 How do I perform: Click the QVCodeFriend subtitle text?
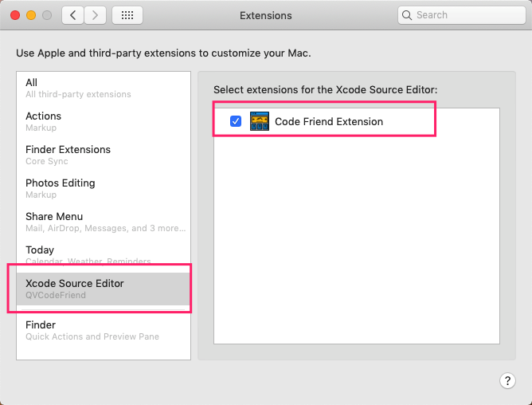point(56,295)
